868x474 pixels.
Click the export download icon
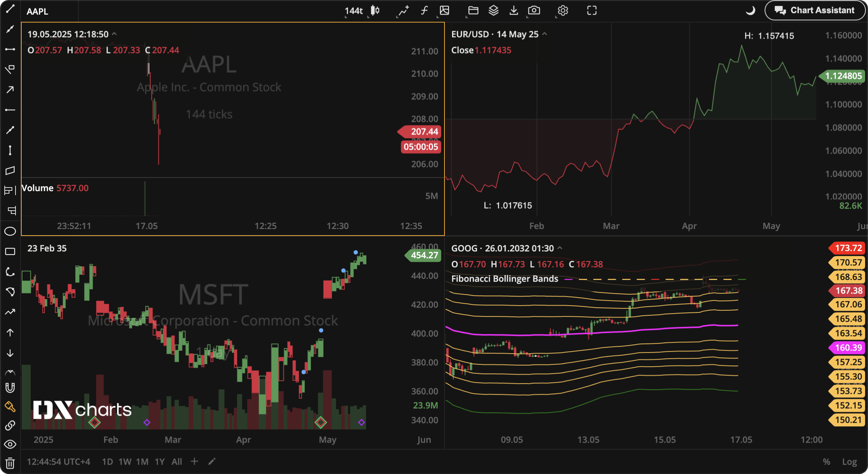pos(514,10)
